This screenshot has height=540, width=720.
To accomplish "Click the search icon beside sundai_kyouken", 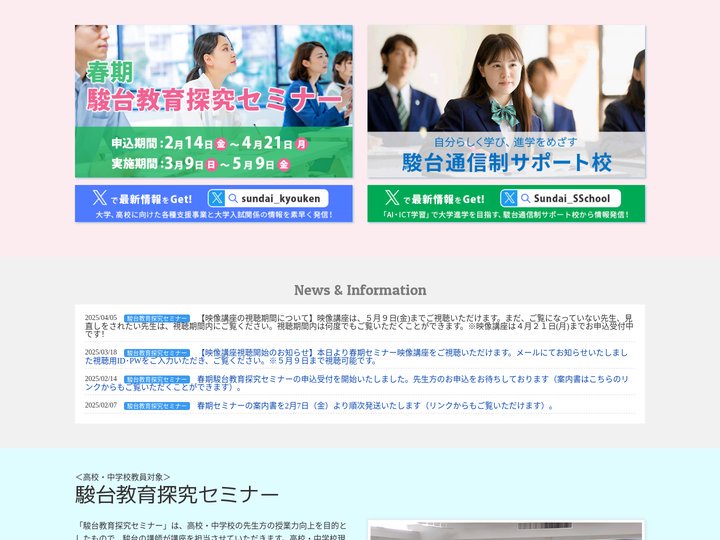I will pyautogui.click(x=233, y=198).
